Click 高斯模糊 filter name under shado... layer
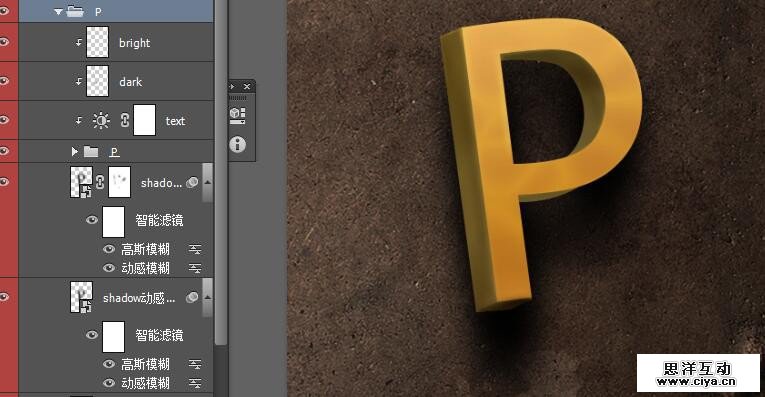This screenshot has height=397, width=765. (x=145, y=250)
